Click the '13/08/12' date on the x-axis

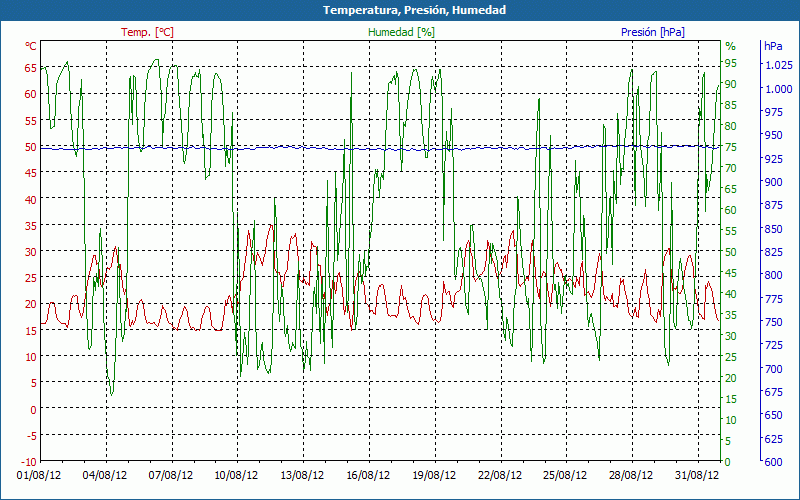point(302,475)
